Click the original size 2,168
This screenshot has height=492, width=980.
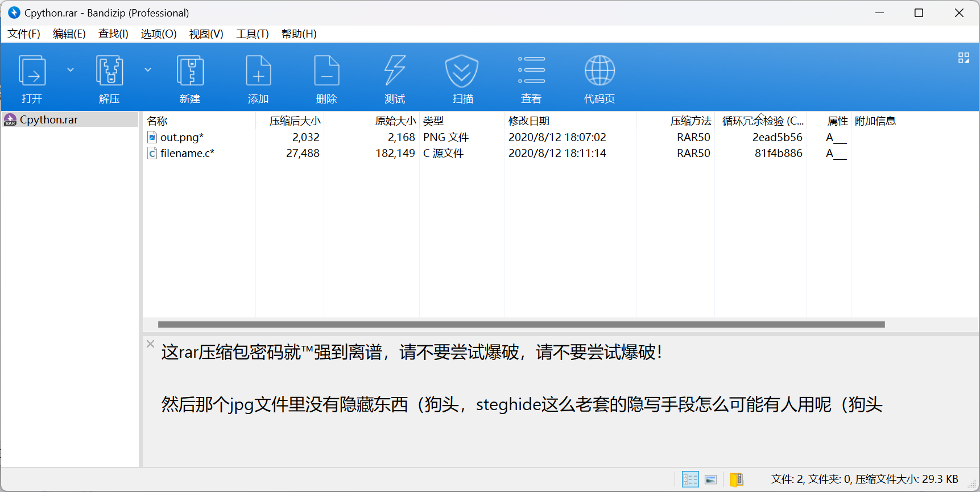point(402,137)
